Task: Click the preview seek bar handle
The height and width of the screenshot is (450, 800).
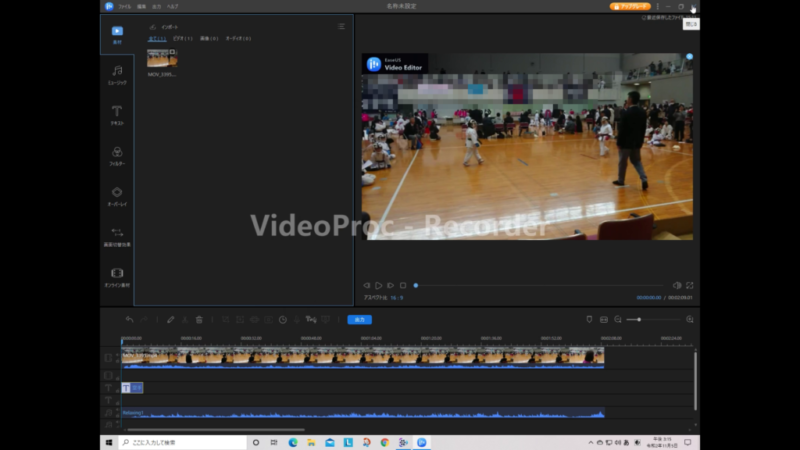Action: pyautogui.click(x=416, y=285)
